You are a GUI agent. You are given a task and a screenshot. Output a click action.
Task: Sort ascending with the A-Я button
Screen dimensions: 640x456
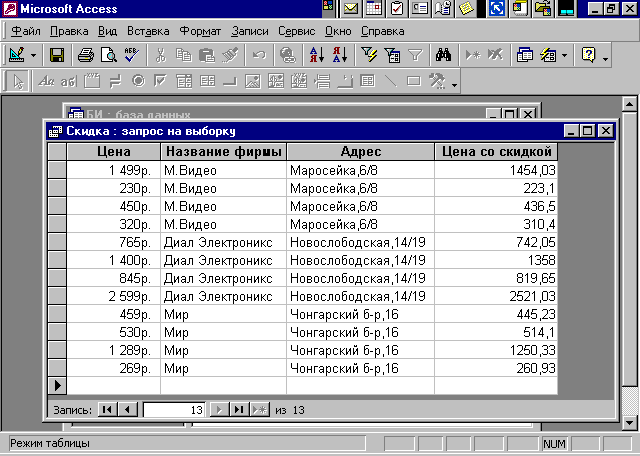click(317, 55)
